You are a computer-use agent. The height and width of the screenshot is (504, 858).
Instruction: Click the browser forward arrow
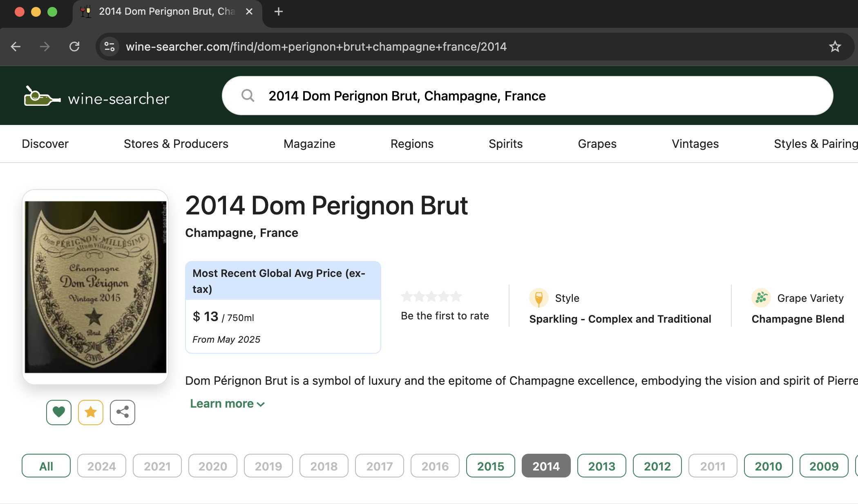coord(45,47)
